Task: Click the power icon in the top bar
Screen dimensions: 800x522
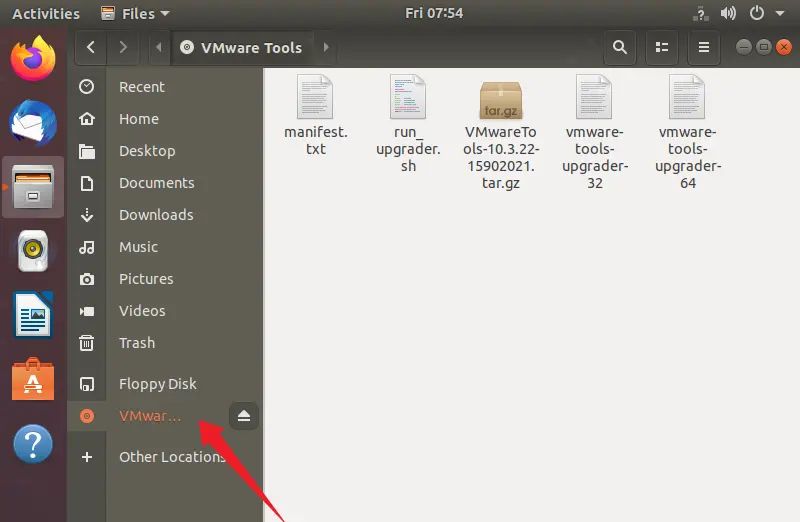Action: click(757, 13)
